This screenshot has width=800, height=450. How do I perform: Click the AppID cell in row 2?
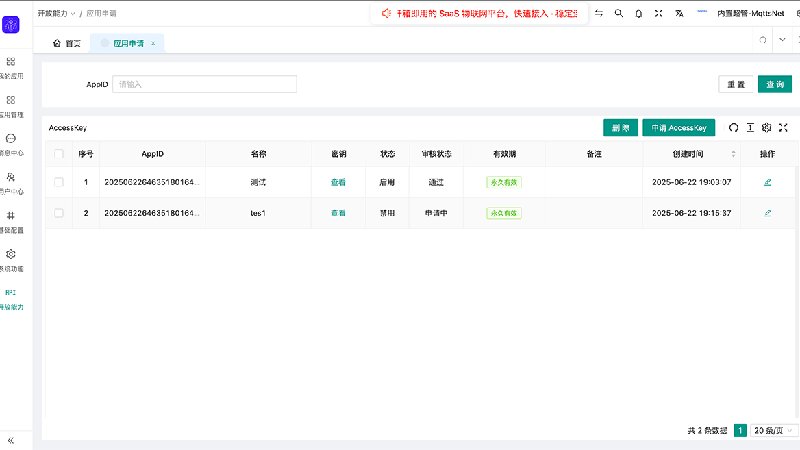point(152,213)
